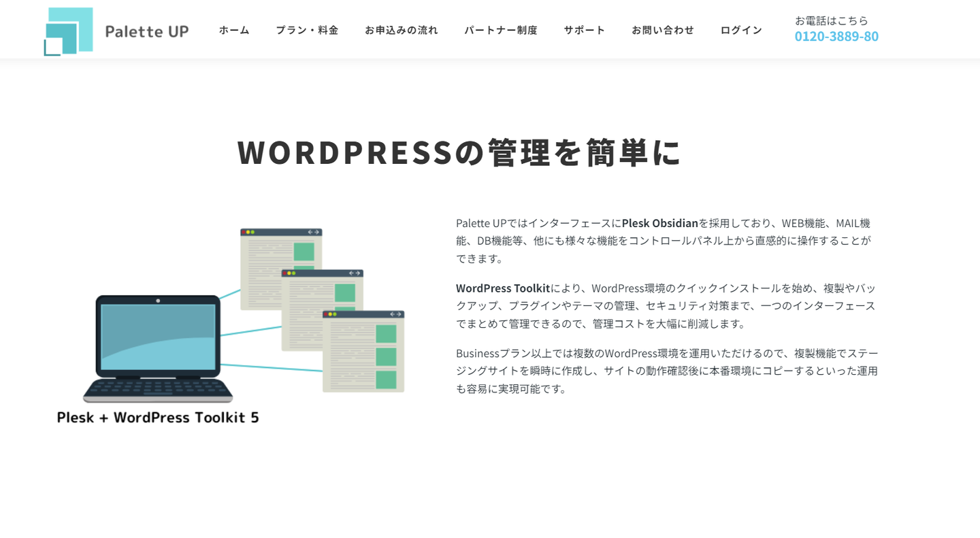Open the サポート navigation link
The image size is (980, 538).
585,30
